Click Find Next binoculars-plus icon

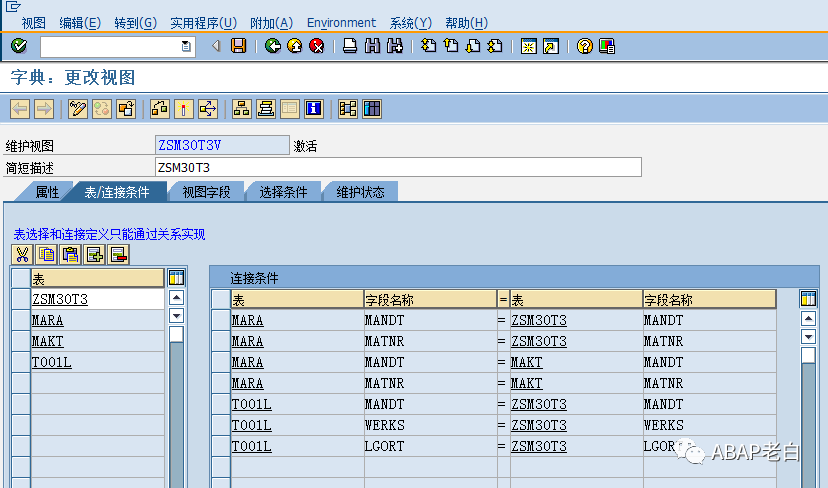click(x=394, y=46)
